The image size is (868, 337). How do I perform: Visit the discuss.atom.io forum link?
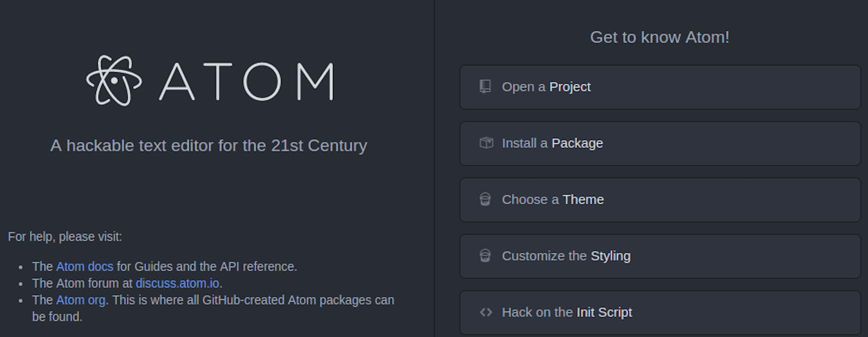point(178,283)
